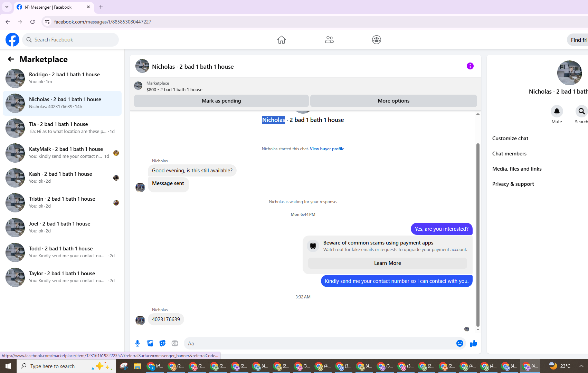Image resolution: width=588 pixels, height=373 pixels.
Task: Open Tia's conversation in the list
Action: pyautogui.click(x=62, y=128)
